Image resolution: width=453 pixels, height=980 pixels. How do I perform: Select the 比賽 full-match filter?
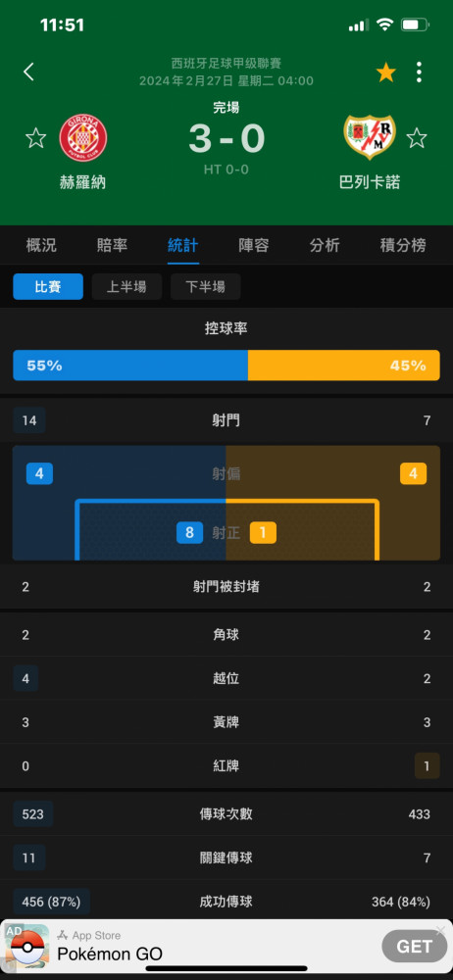pos(48,287)
